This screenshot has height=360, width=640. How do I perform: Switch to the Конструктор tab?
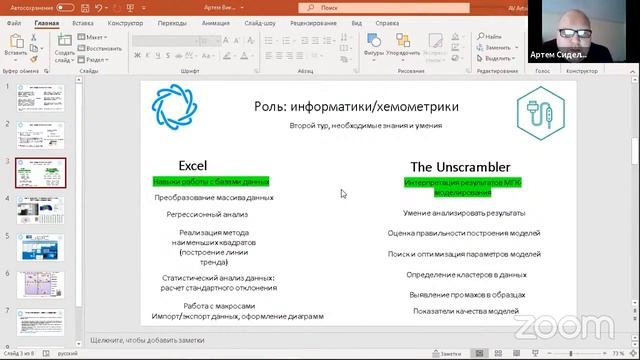click(x=125, y=23)
